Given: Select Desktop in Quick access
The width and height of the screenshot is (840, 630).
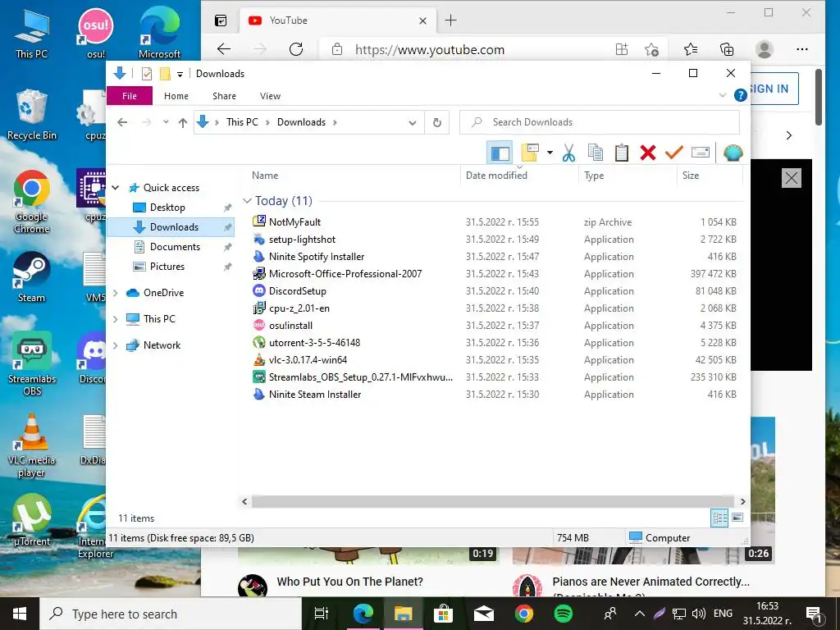Looking at the screenshot, I should (167, 208).
